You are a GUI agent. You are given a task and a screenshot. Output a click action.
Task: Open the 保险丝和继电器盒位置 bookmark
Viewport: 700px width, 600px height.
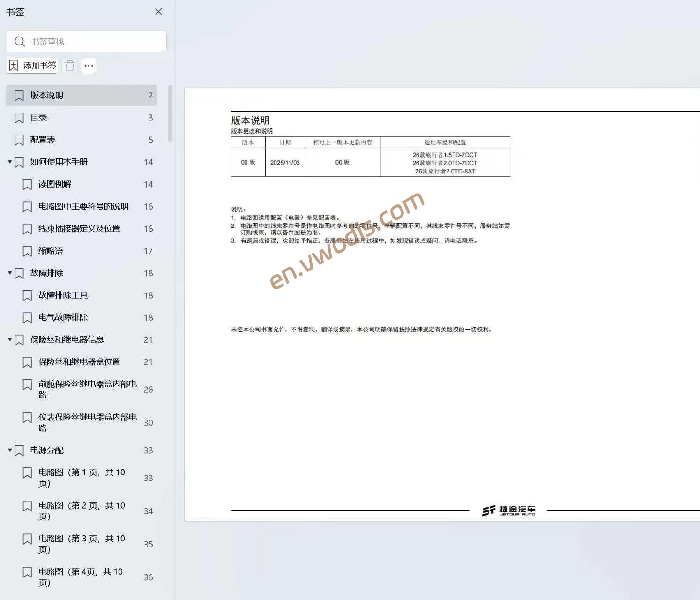pyautogui.click(x=79, y=362)
